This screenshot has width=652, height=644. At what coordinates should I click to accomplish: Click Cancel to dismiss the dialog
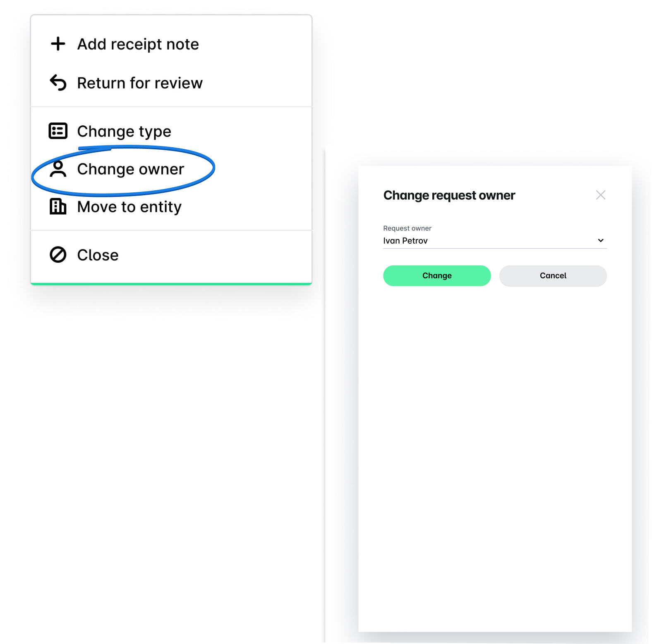tap(553, 275)
